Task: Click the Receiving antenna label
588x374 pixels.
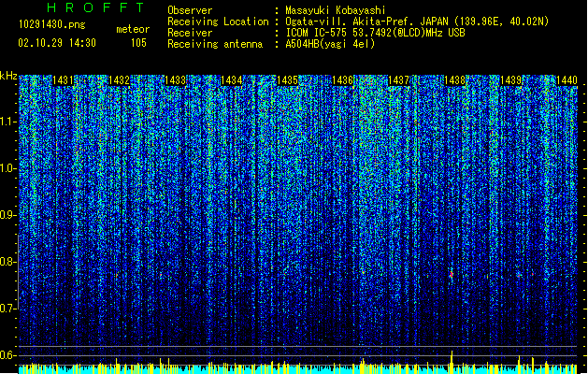Action: tap(215, 44)
